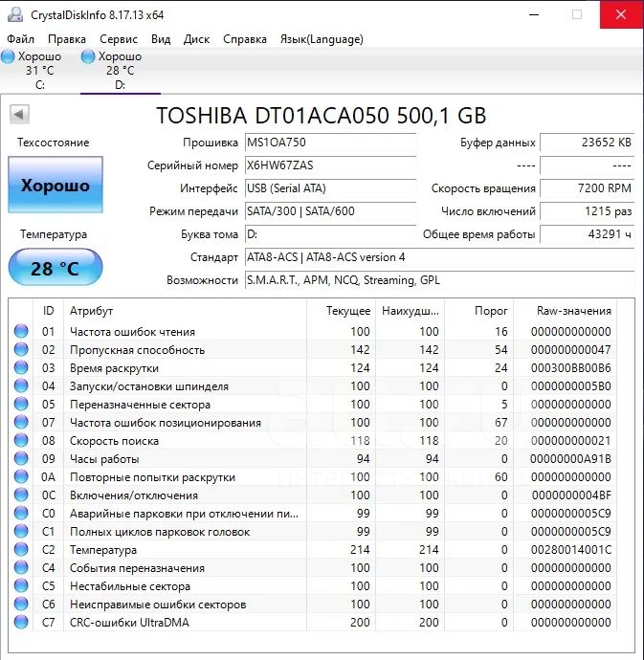Click the serial number field X6HW67ZAS
The height and width of the screenshot is (660, 644).
pos(331,165)
